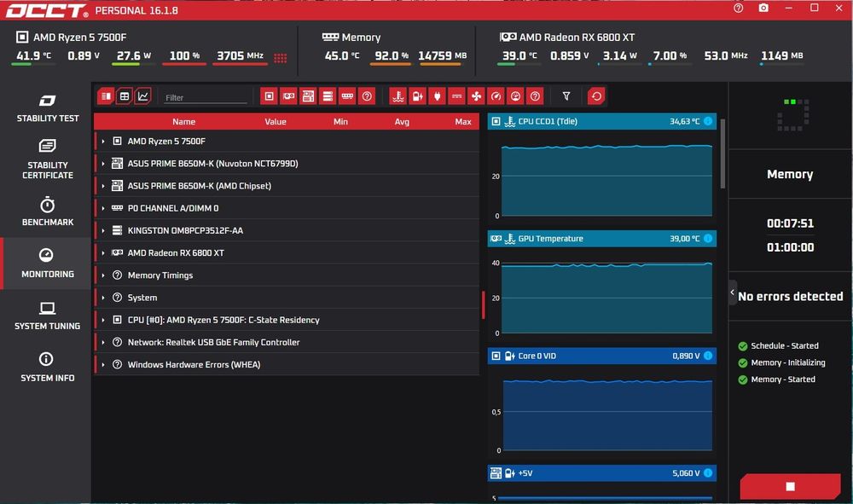
Task: Toggle storage sensors filter in toolbar
Action: 328,96
